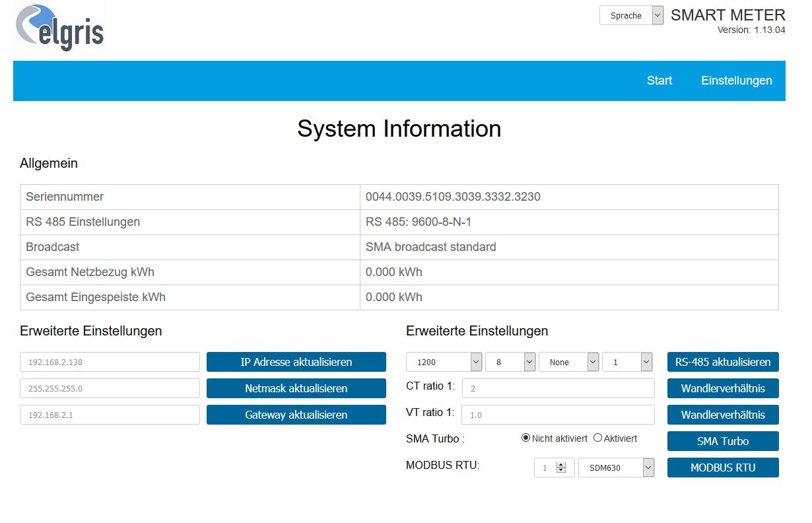This screenshot has height=523, width=812.
Task: Open the parity dropdown showing None
Action: (x=569, y=362)
